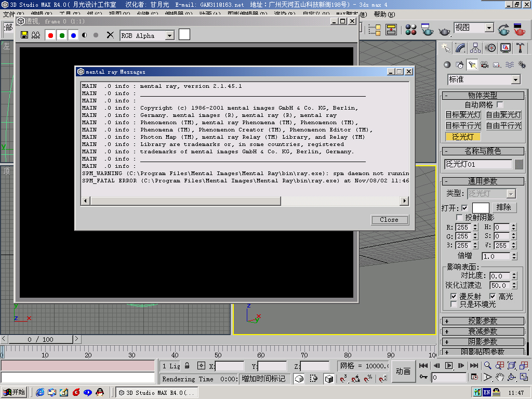
Task: Select the Shapes category icon
Action: tap(460, 64)
